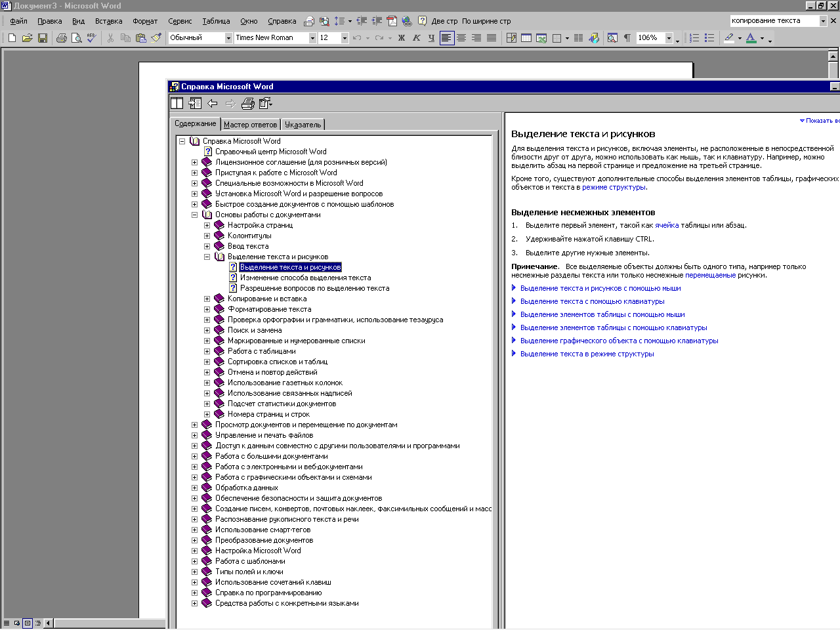840x630 pixels.
Task: Open the Times New Roman font dropdown
Action: (312, 38)
